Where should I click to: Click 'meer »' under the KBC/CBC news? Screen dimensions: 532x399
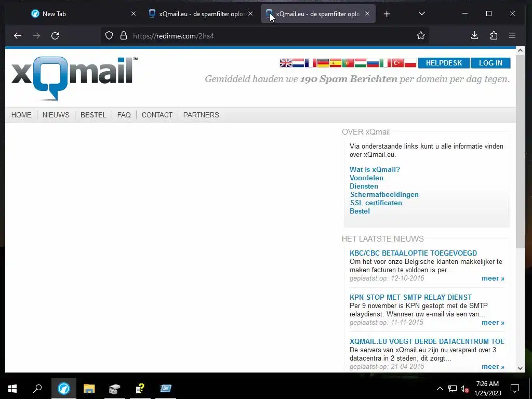(493, 278)
